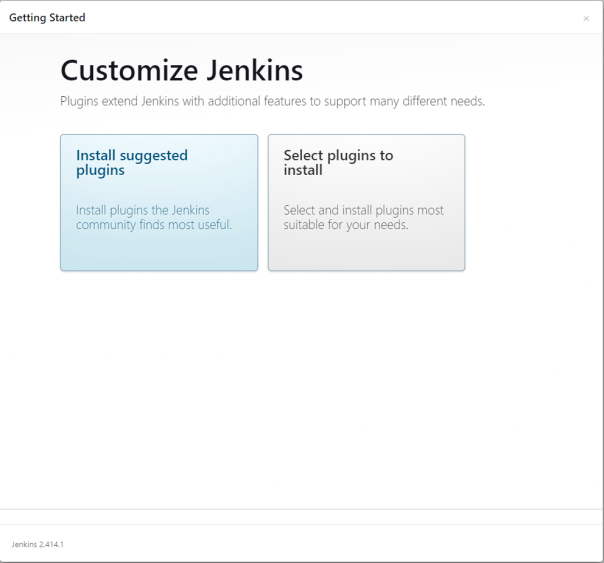This screenshot has width=604, height=563.
Task: Click "community finds most useful" text line
Action: [154, 225]
